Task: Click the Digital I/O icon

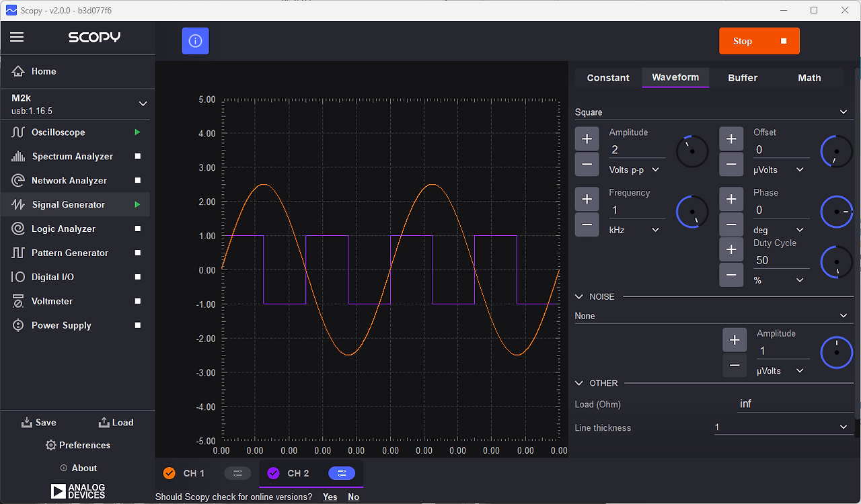Action: pos(18,278)
